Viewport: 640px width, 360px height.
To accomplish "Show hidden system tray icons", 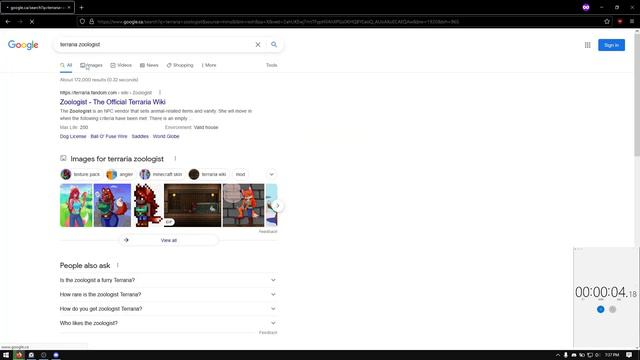I will click(x=558, y=355).
